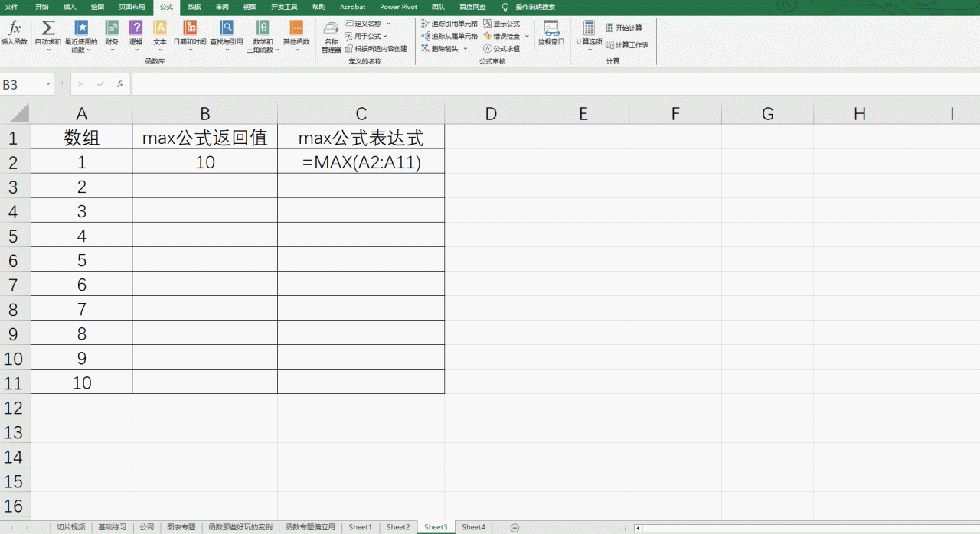Open the 财务 functions icon

pos(112,28)
